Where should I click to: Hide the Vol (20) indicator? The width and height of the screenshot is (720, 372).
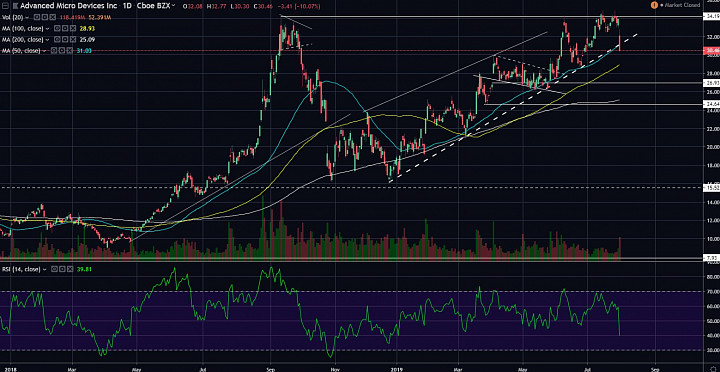point(37,17)
